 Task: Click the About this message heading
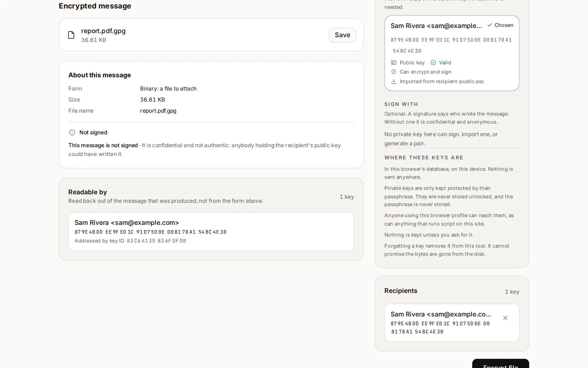[100, 75]
